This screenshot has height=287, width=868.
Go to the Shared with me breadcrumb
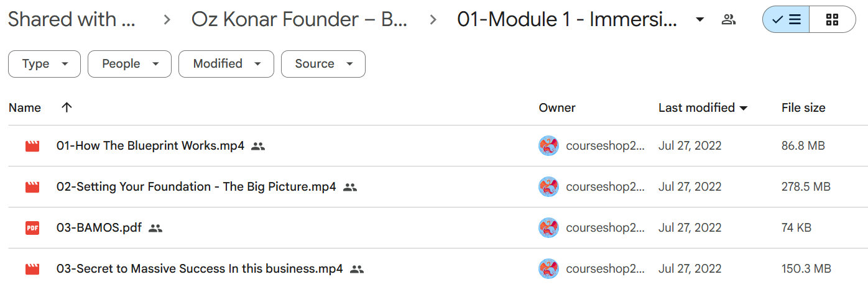tap(72, 19)
